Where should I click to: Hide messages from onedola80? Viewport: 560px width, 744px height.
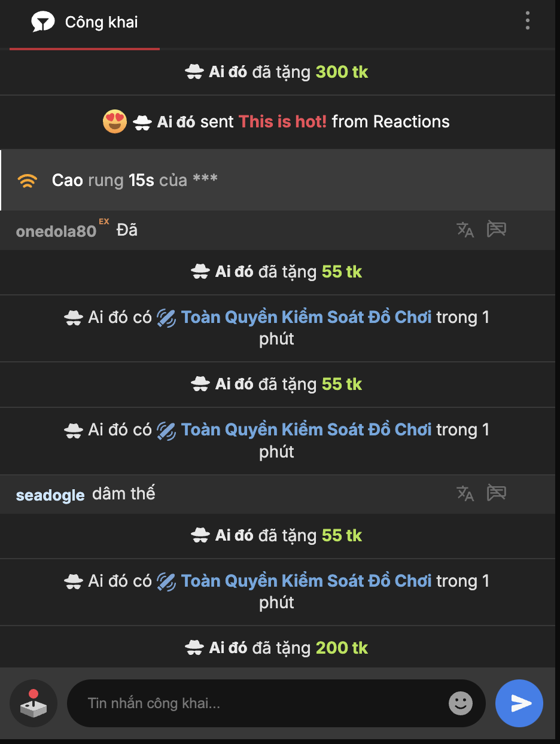click(497, 229)
